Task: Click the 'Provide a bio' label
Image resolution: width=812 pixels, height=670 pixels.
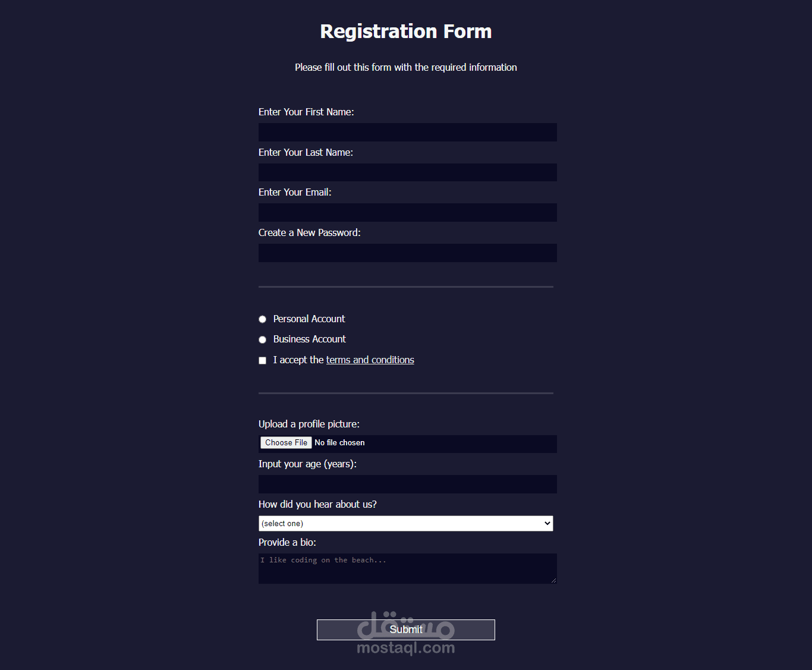Action: coord(287,542)
